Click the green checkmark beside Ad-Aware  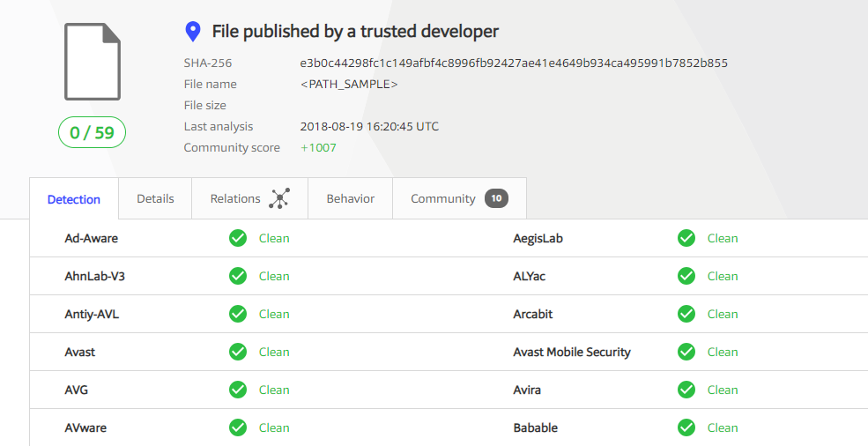coord(238,238)
